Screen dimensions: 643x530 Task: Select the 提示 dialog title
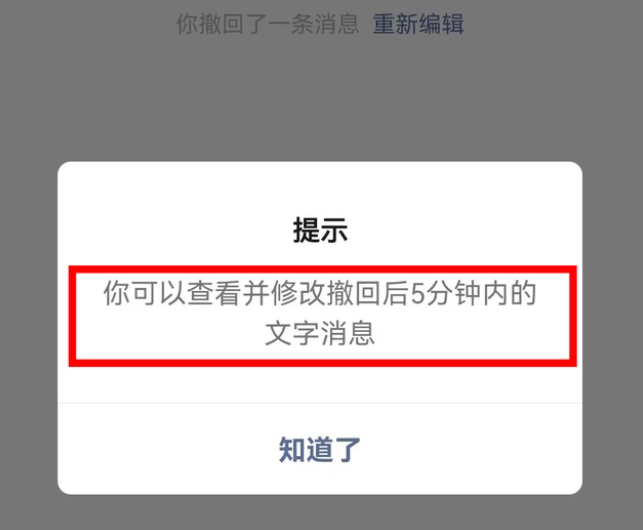(320, 230)
